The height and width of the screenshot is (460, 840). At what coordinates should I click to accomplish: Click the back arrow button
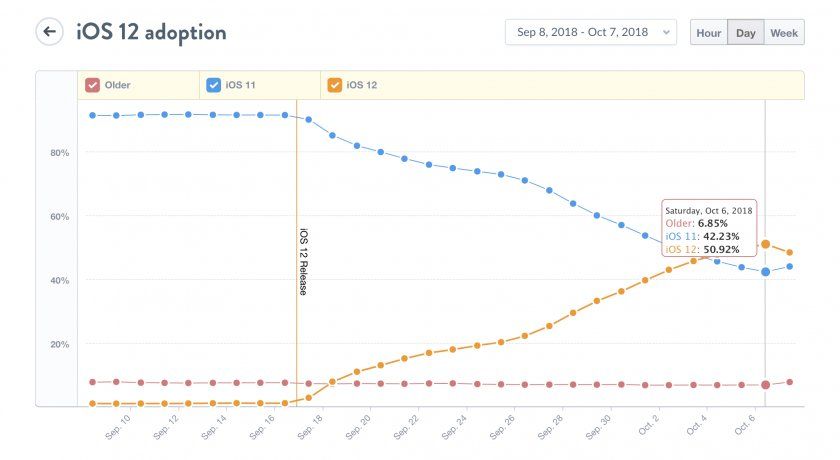[50, 32]
